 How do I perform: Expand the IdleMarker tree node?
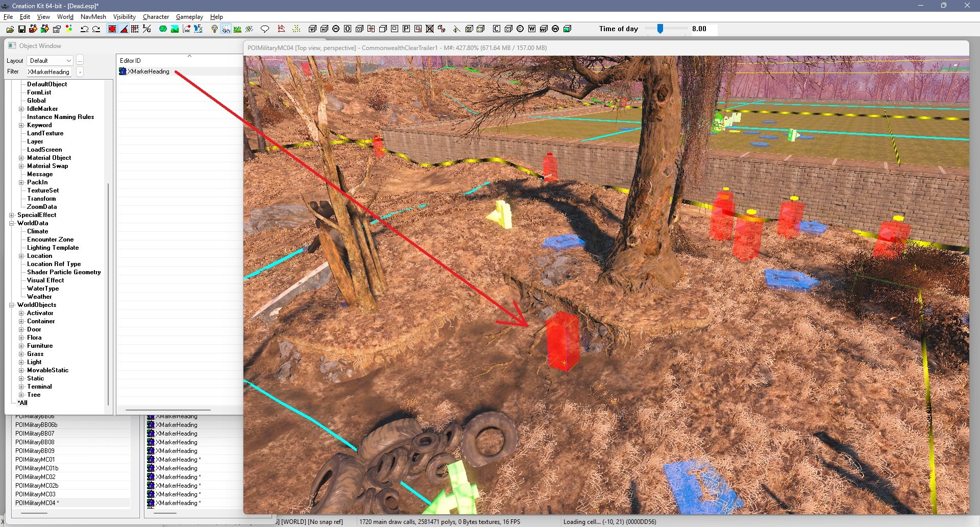tap(21, 109)
